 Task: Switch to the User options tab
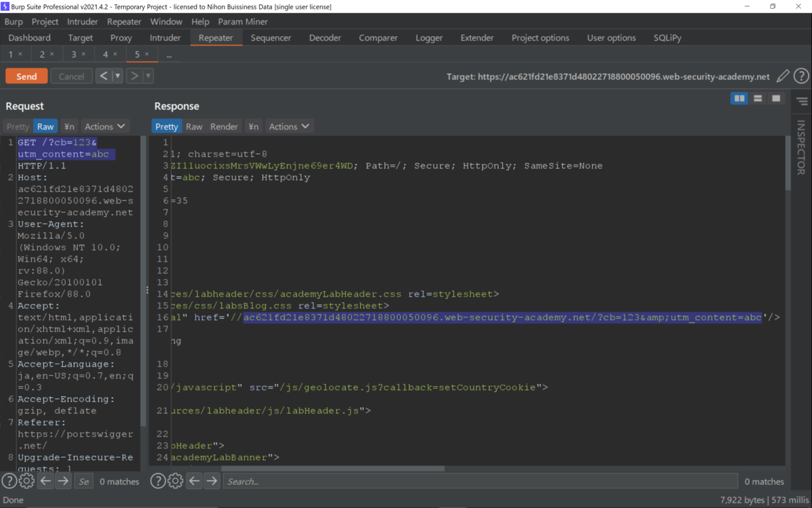point(612,38)
